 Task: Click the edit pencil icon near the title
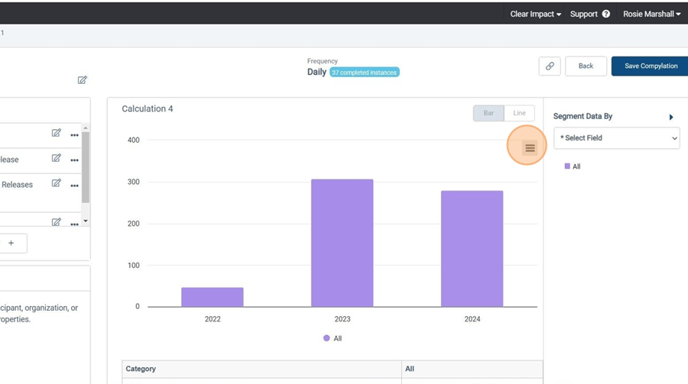[82, 80]
